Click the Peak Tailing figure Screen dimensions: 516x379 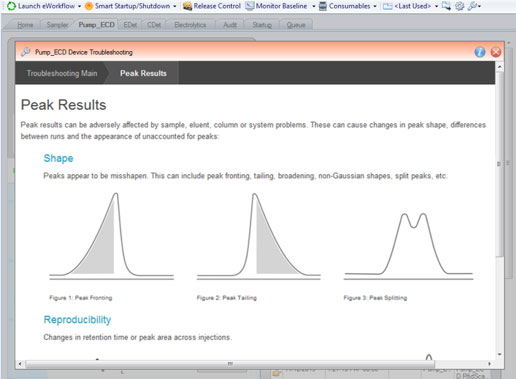(x=259, y=236)
